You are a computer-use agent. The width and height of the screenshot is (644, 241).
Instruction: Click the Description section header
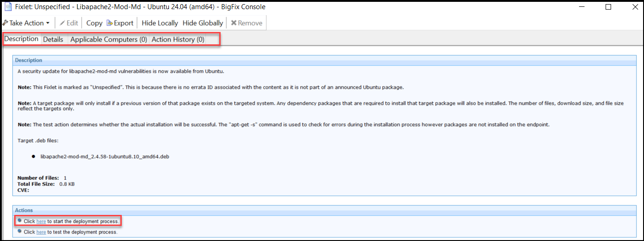coord(325,60)
